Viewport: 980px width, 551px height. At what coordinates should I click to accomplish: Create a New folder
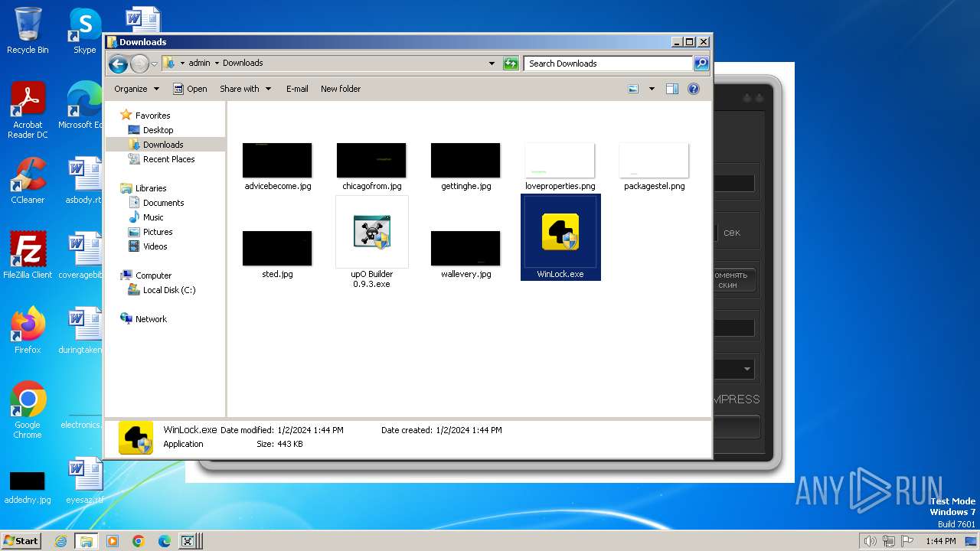click(341, 89)
